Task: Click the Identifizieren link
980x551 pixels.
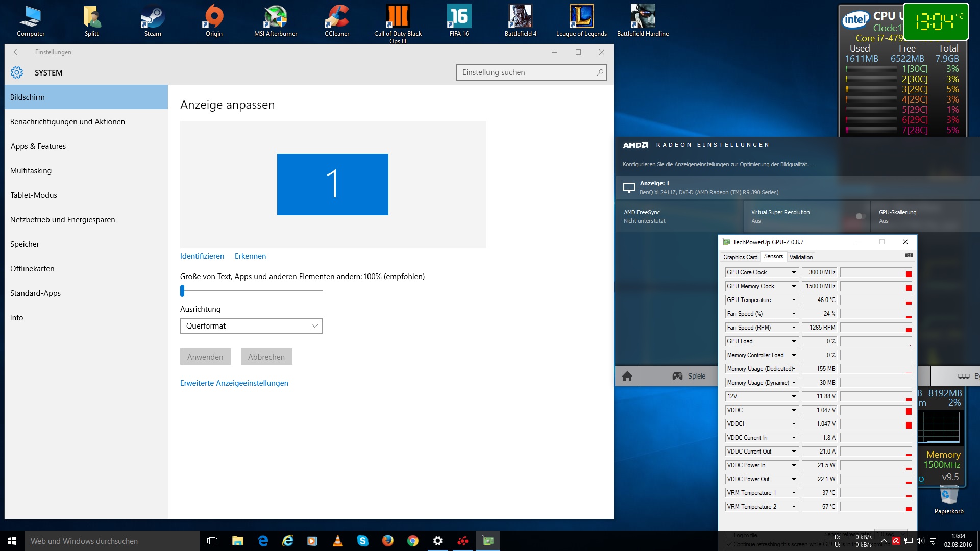Action: click(x=202, y=256)
